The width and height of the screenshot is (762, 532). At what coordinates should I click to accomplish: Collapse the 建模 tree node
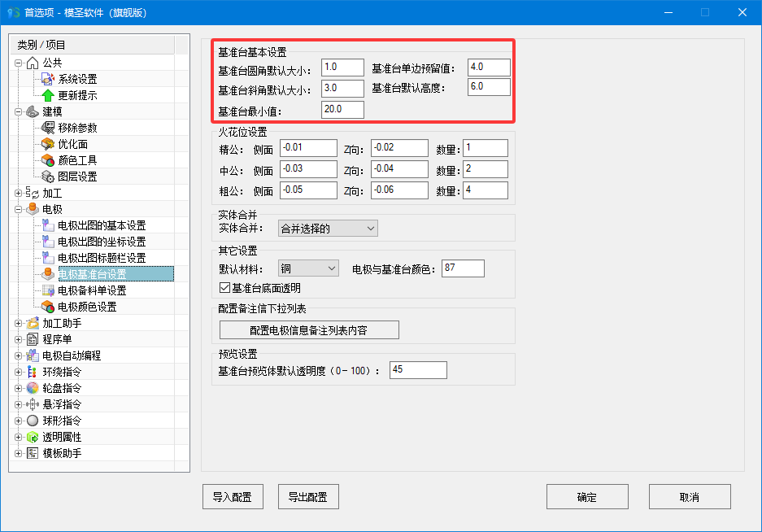coord(19,111)
